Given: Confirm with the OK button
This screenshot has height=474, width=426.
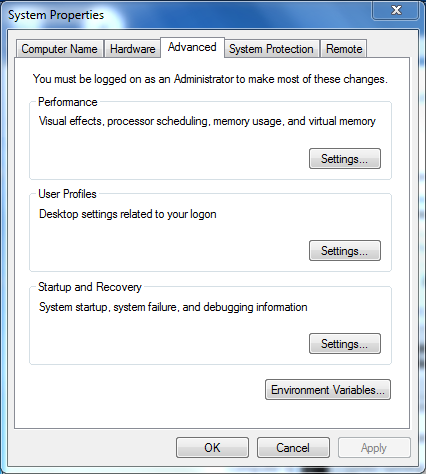Looking at the screenshot, I should 212,448.
